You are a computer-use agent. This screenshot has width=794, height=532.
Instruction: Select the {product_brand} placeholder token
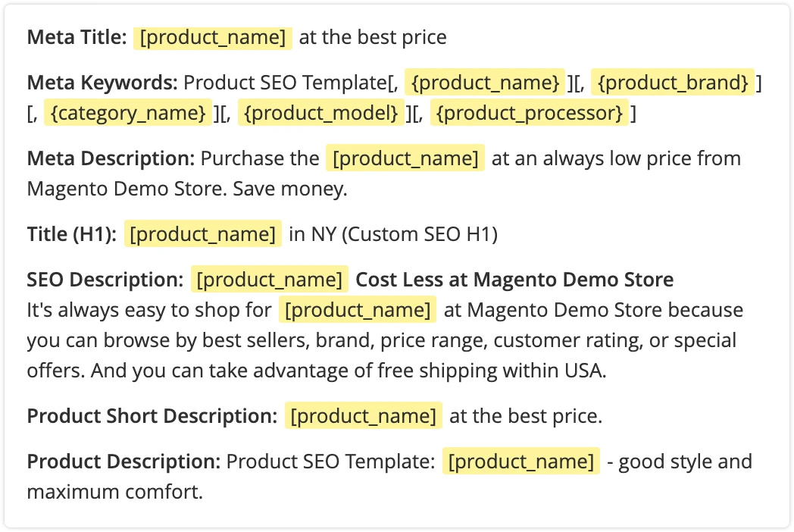click(x=673, y=83)
